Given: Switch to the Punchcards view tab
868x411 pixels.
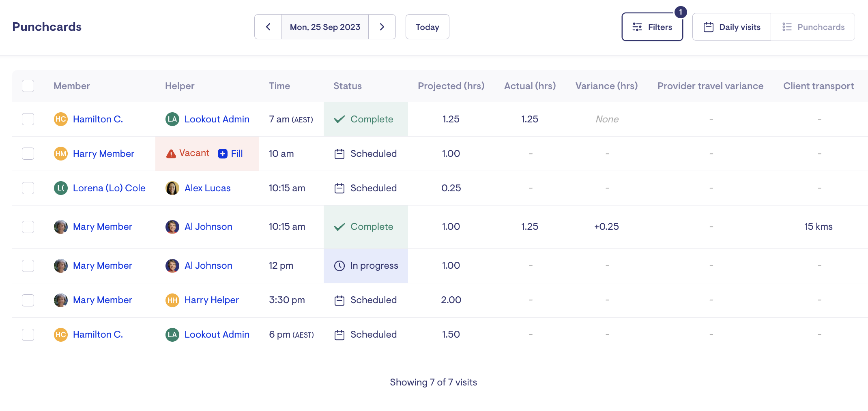Looking at the screenshot, I should pyautogui.click(x=813, y=27).
